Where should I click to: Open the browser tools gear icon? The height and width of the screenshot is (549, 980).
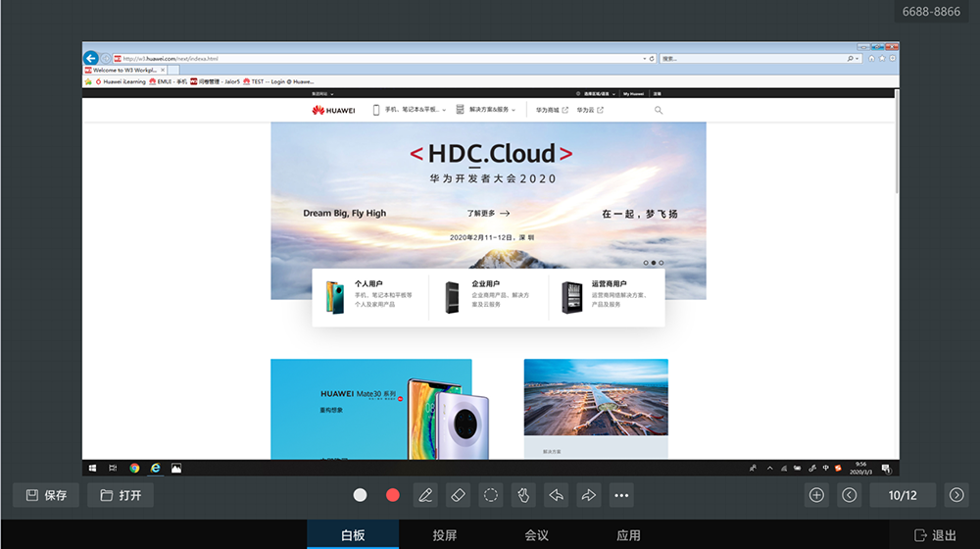(893, 58)
